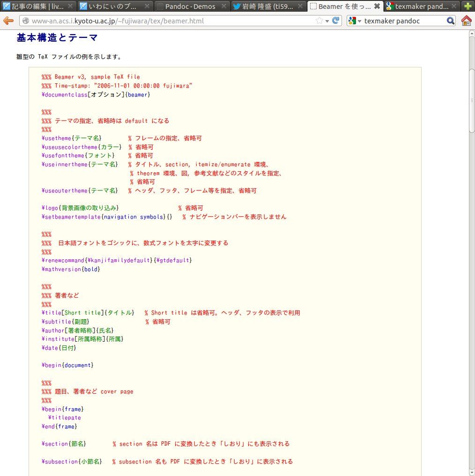Go back with the orange arrow
475x476 pixels.
pos(8,21)
